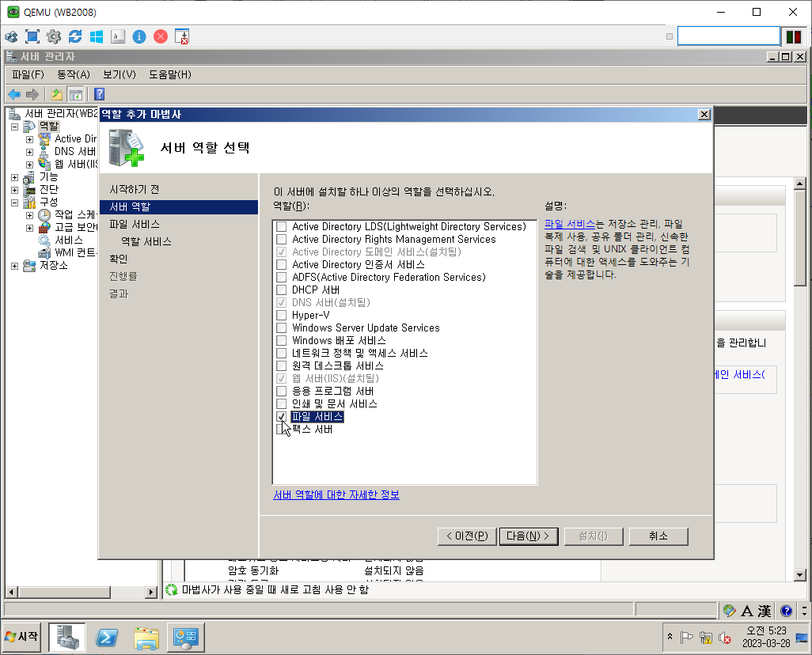Go to 시작하기 전 wizard step
Screen dimensions: 812x655
pos(134,190)
